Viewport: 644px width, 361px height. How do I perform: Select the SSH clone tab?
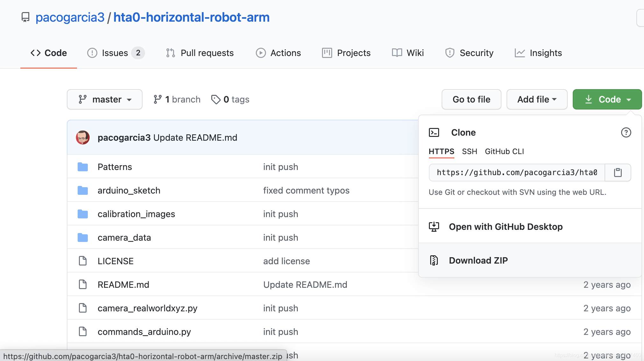(x=470, y=152)
